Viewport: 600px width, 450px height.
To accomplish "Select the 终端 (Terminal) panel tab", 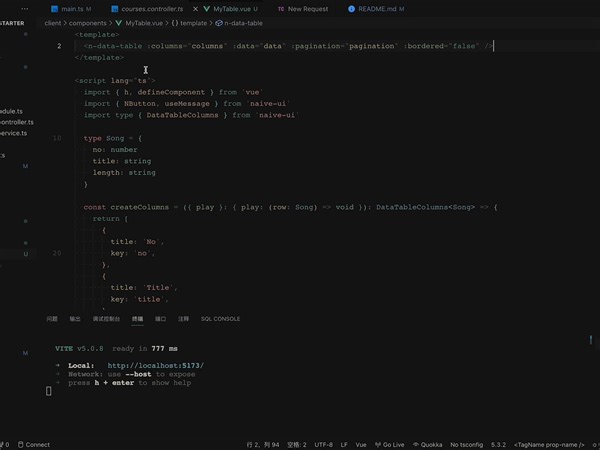I will pyautogui.click(x=137, y=319).
